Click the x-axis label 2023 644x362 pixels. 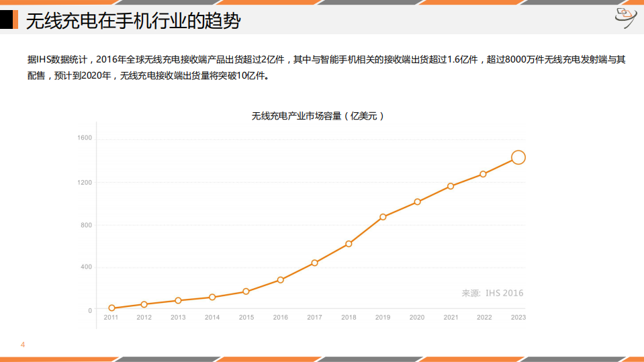click(518, 317)
